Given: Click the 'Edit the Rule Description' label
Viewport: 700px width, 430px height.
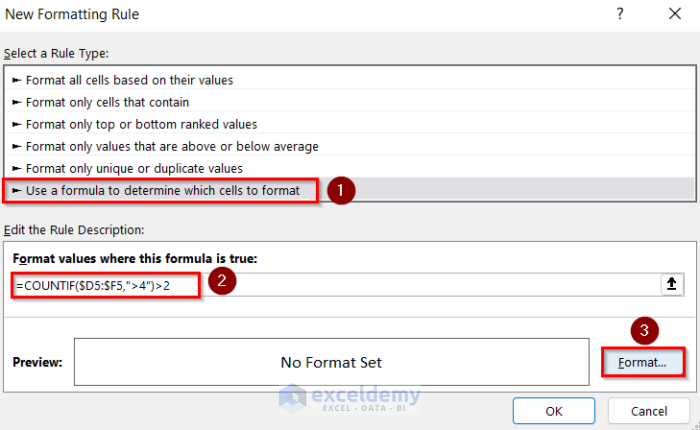Looking at the screenshot, I should click(x=75, y=230).
